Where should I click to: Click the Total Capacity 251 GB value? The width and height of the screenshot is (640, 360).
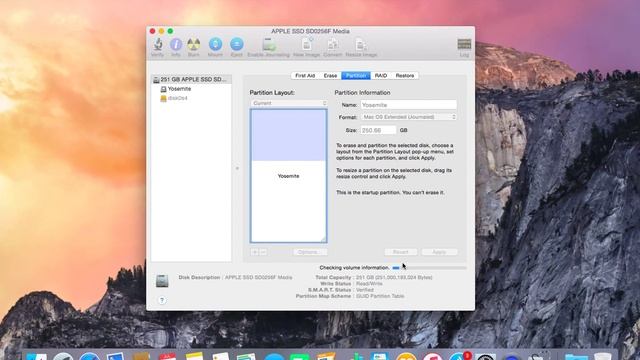[394, 278]
